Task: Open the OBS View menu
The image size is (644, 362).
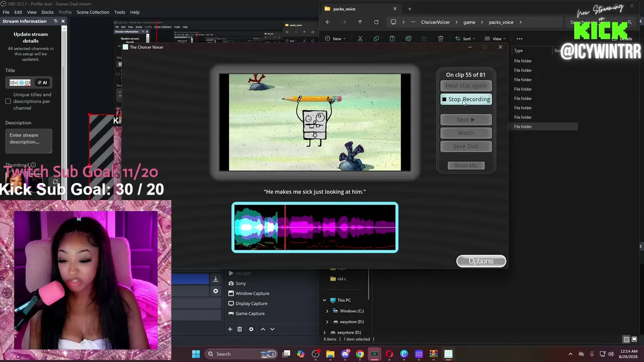Action: (32, 12)
